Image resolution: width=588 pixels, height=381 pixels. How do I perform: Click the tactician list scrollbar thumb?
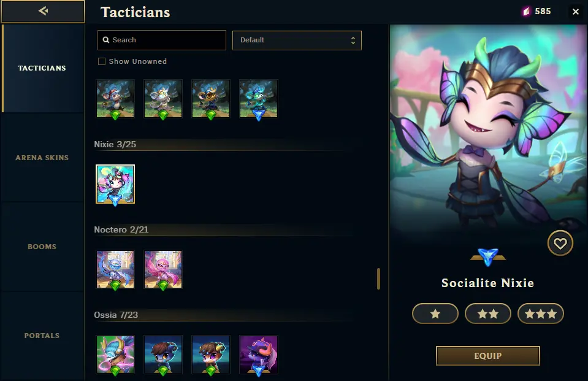(x=378, y=279)
